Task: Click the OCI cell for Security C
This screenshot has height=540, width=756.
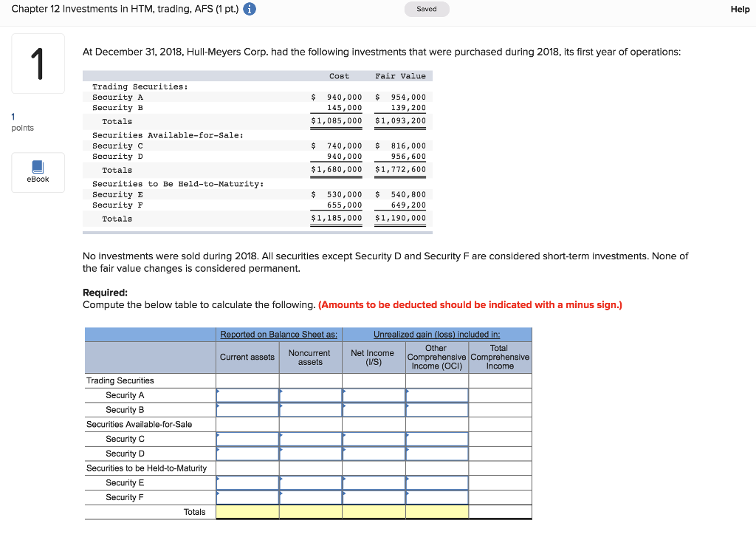Action: [436, 439]
